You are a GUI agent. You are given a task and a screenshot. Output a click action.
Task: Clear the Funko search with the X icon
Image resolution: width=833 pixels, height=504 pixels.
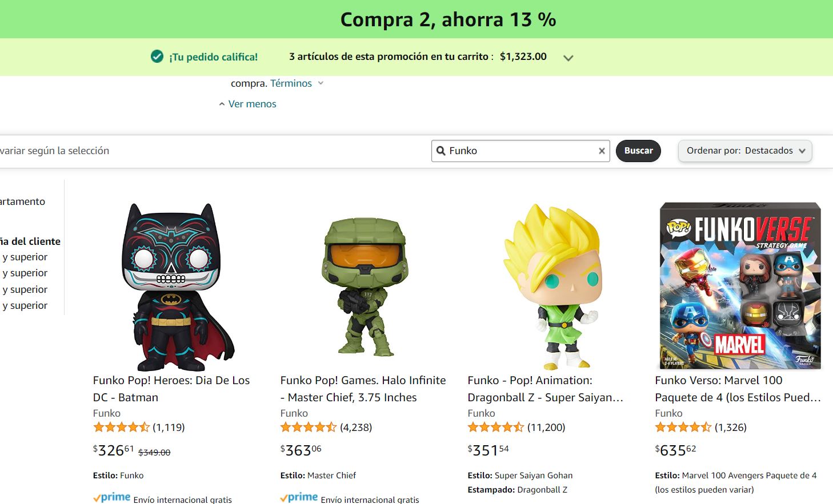(x=602, y=151)
